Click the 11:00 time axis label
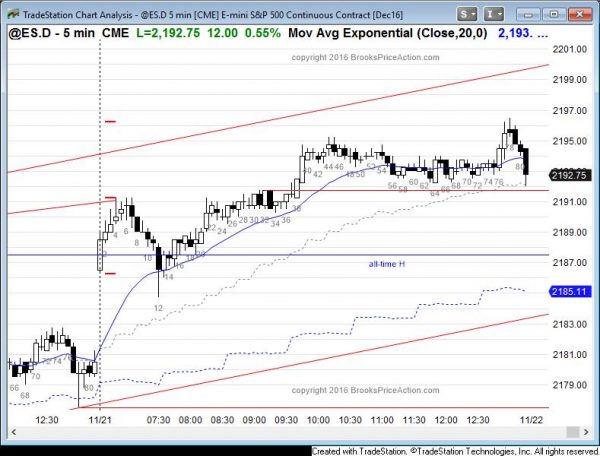The height and width of the screenshot is (456, 600). click(382, 420)
